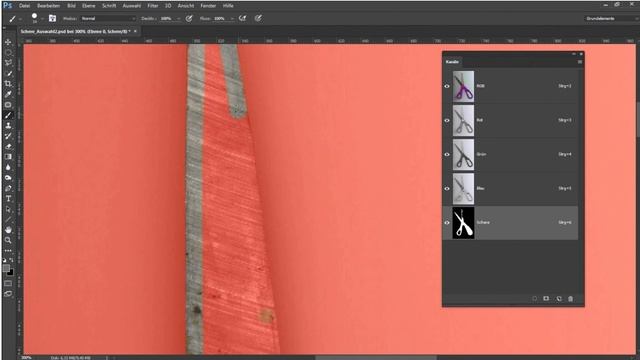
Task: Select the Healing Brush tool
Action: (x=8, y=104)
